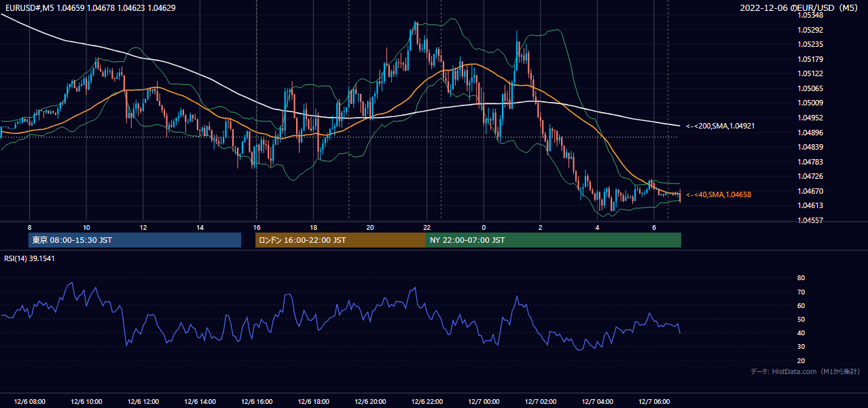Viewport: 868px width, 408px height.
Task: Click the London 16:00-22:00 JST session bar
Action: coord(340,240)
